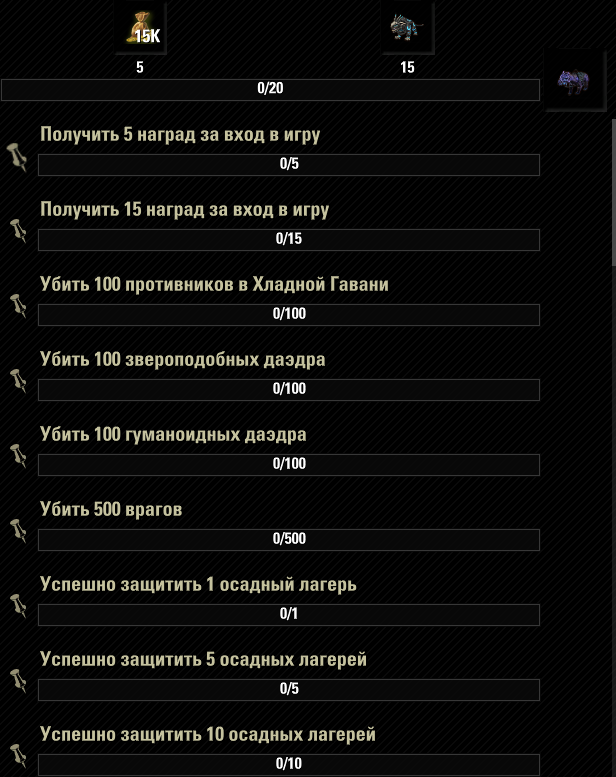Click pin icon beside 'Убить 500 врагов'
This screenshot has height=777, width=616.
pyautogui.click(x=18, y=531)
